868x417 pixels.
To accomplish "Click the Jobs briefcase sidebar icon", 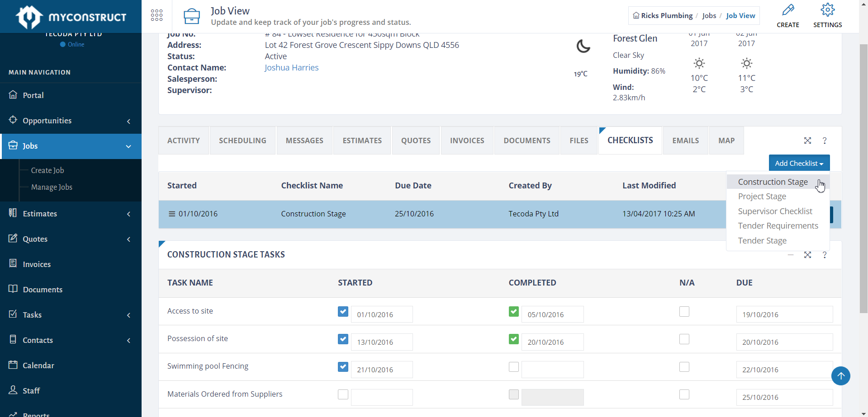I will point(13,145).
